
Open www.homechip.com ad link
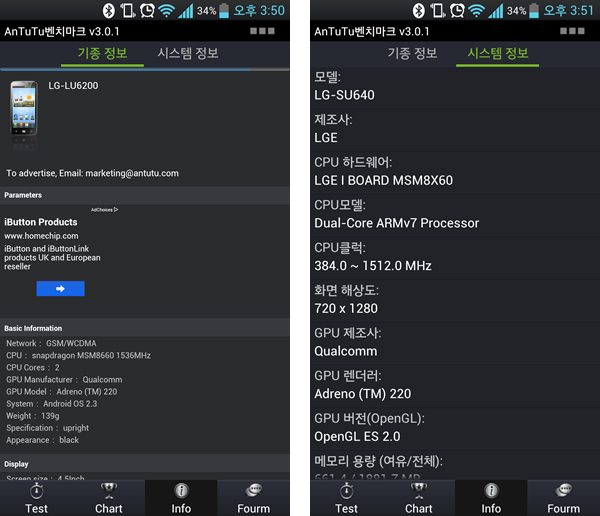[41, 236]
